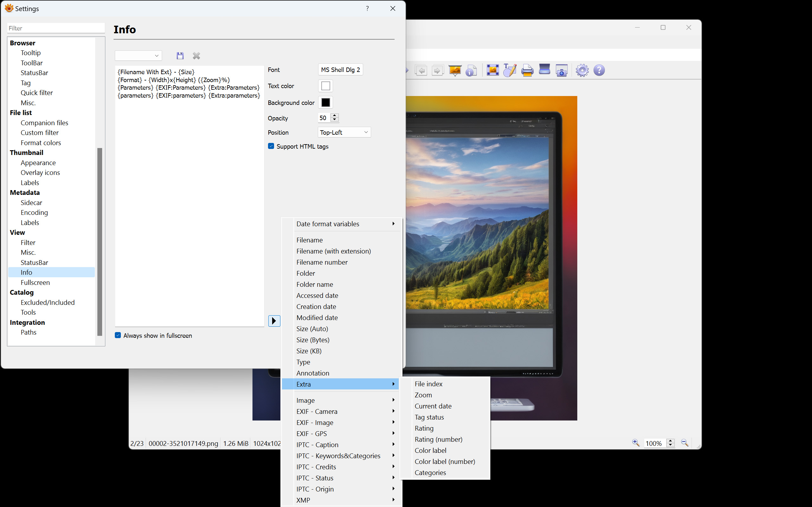Select Fullscreen in the settings tree
Image resolution: width=812 pixels, height=507 pixels.
pyautogui.click(x=35, y=282)
